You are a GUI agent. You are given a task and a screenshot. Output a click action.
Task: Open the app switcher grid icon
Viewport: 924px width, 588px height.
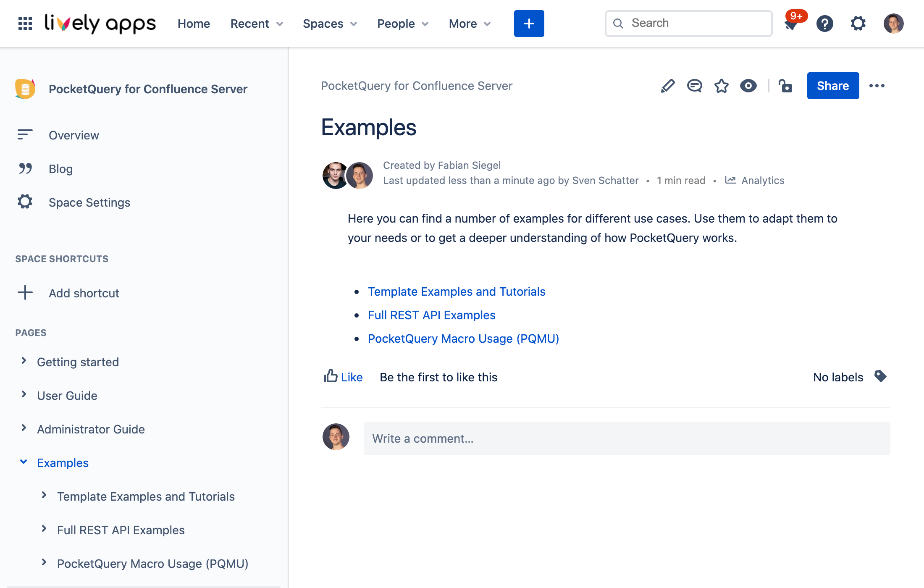(x=25, y=24)
